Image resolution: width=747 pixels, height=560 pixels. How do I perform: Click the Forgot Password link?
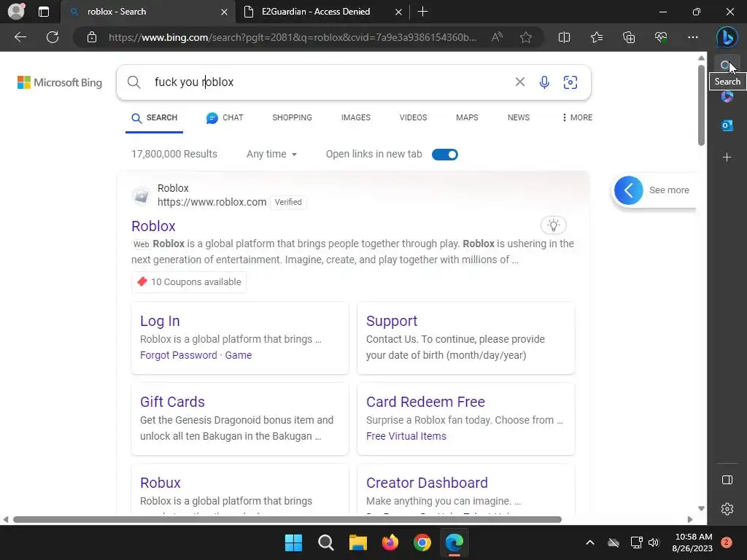(179, 355)
